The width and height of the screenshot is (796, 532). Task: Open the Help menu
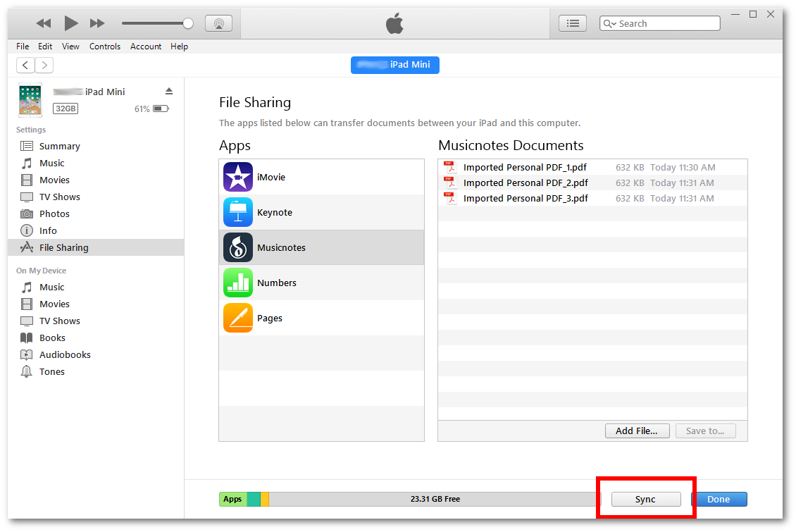coord(179,47)
